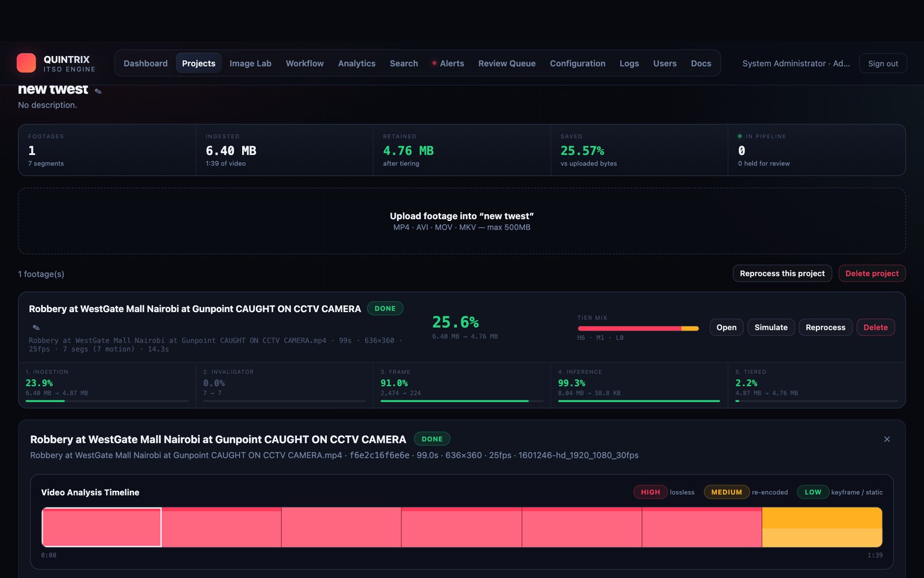Click the LOW legend badge
Viewport: 924px width, 578px height.
coord(813,492)
